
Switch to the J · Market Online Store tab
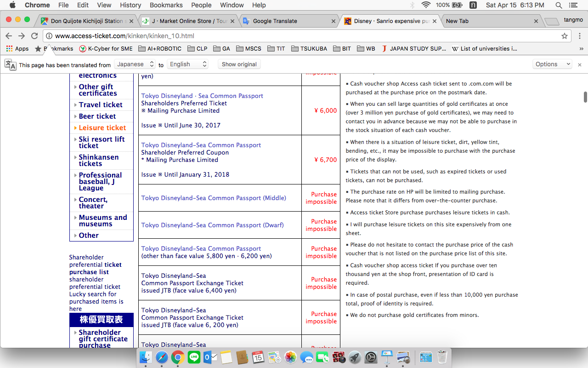coord(189,21)
